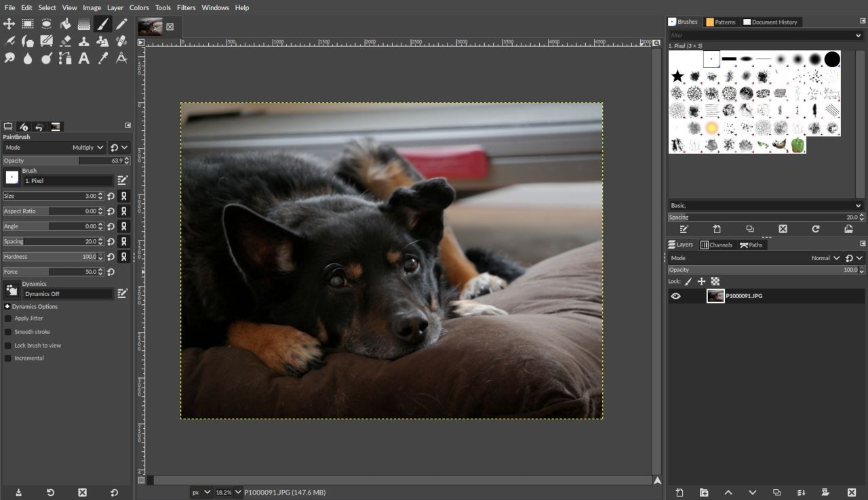Viewport: 868px width, 500px height.
Task: Enable Lock brush to view
Action: coord(8,346)
